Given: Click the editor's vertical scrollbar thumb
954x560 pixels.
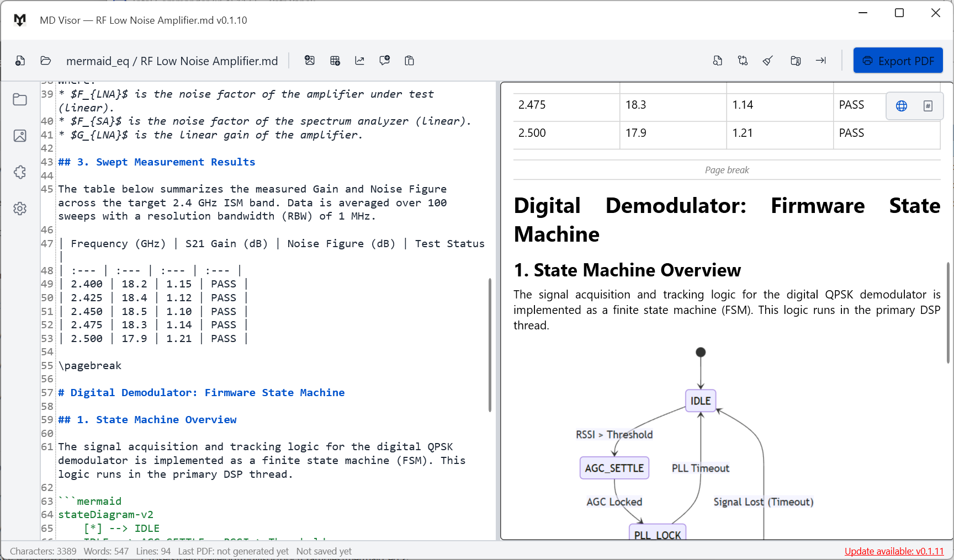Looking at the screenshot, I should tap(490, 345).
